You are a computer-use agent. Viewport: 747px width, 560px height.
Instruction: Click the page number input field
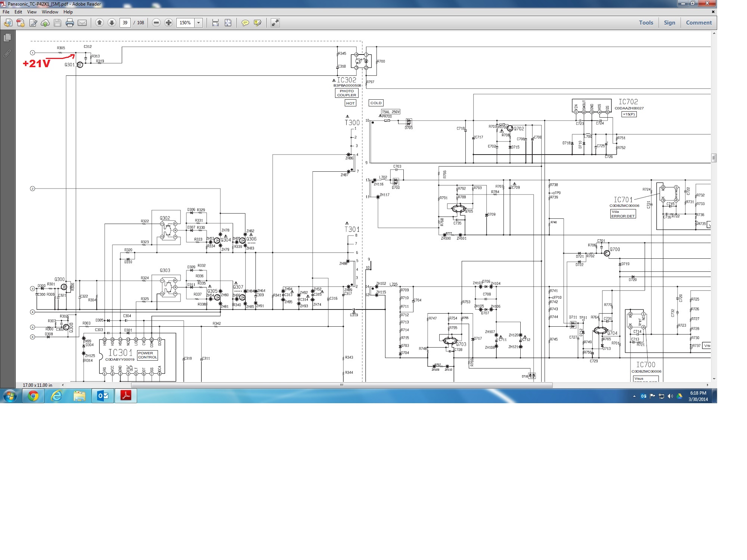(x=125, y=23)
